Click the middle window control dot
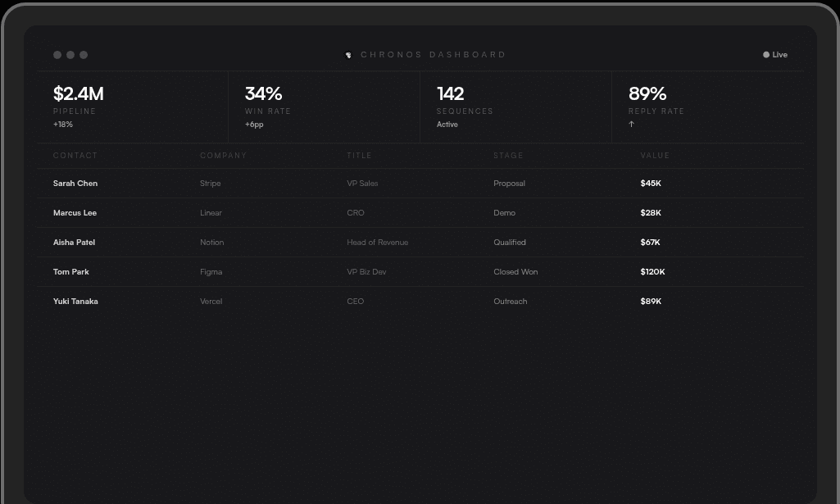The width and height of the screenshot is (840, 504). tap(70, 55)
